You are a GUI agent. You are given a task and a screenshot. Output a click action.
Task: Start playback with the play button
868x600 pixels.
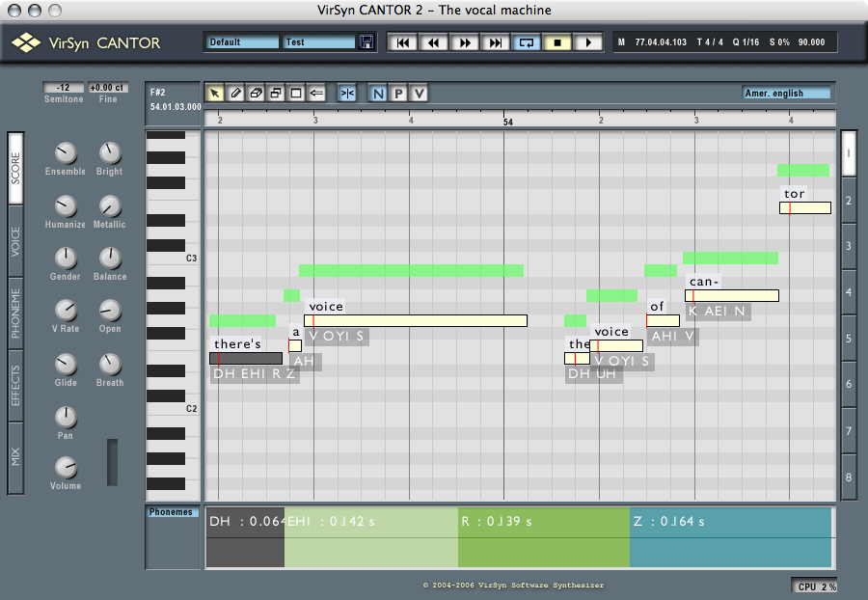point(588,42)
